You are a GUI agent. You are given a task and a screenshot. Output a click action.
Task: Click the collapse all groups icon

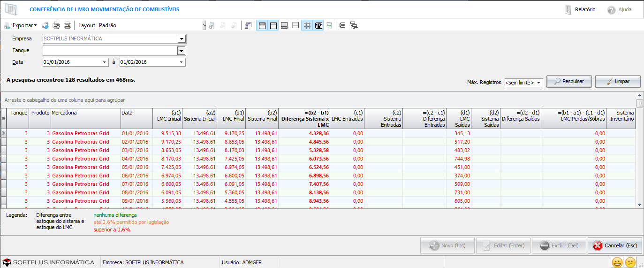point(342,25)
